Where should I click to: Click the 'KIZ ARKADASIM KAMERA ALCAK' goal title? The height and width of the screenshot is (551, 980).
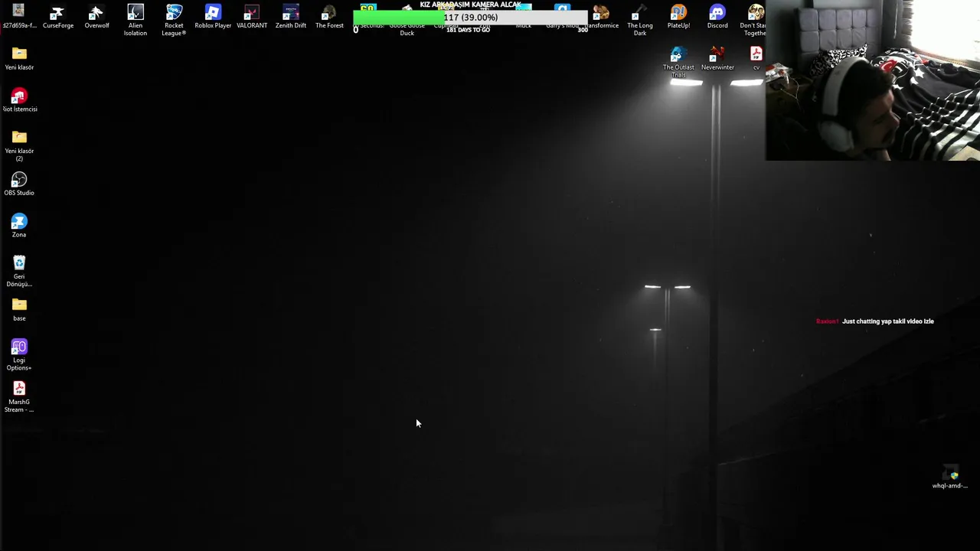pos(470,5)
